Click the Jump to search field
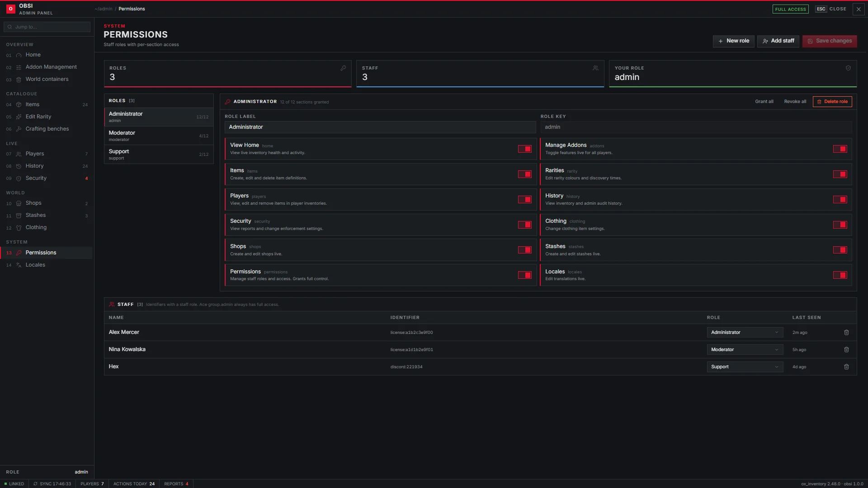868x488 pixels. (x=47, y=27)
